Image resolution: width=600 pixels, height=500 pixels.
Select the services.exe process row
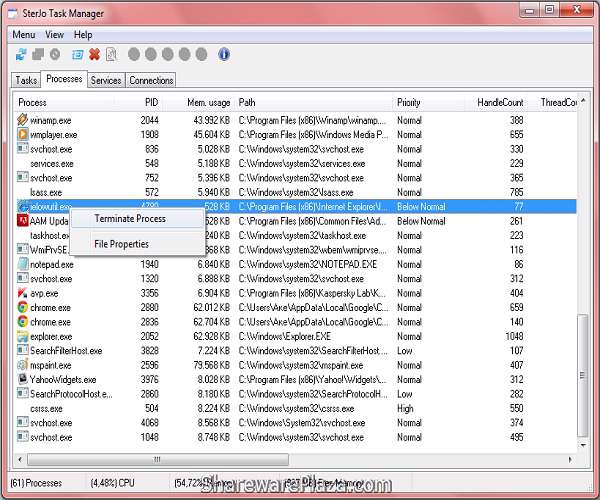(x=295, y=163)
